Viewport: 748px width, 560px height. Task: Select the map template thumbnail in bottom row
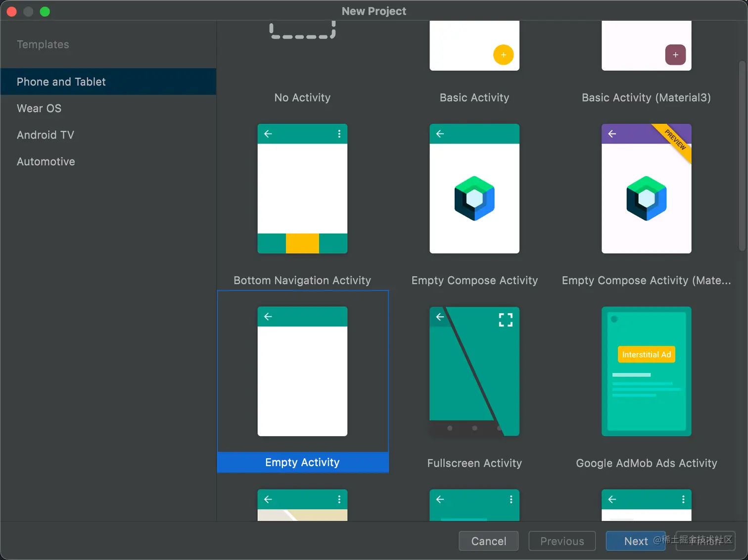(x=302, y=505)
